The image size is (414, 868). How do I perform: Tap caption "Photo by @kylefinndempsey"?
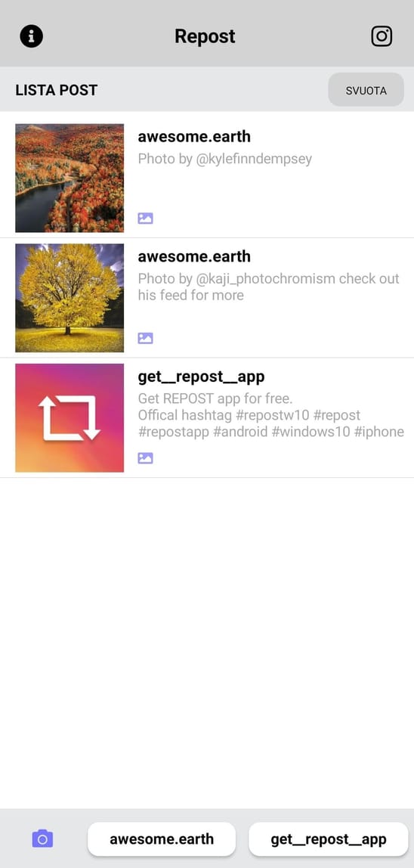click(225, 160)
